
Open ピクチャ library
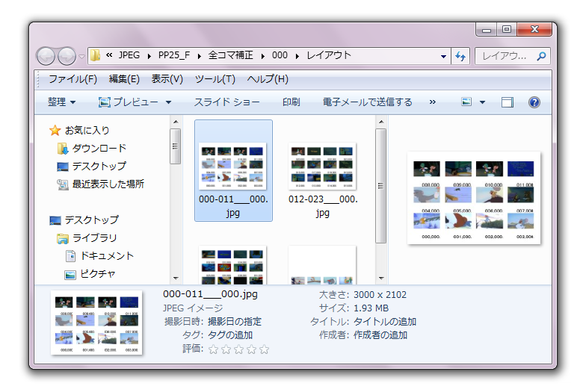90,274
